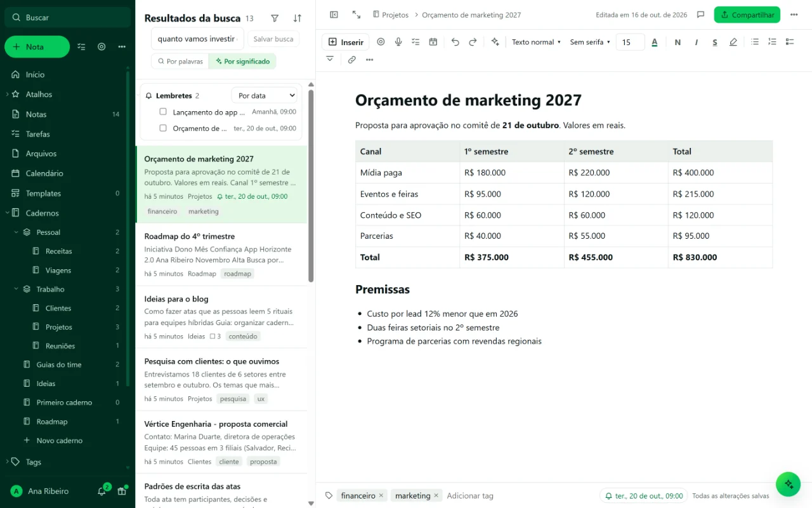Check the 'Orçamento de...' reminder checkbox
This screenshot has width=812, height=508.
(x=163, y=128)
